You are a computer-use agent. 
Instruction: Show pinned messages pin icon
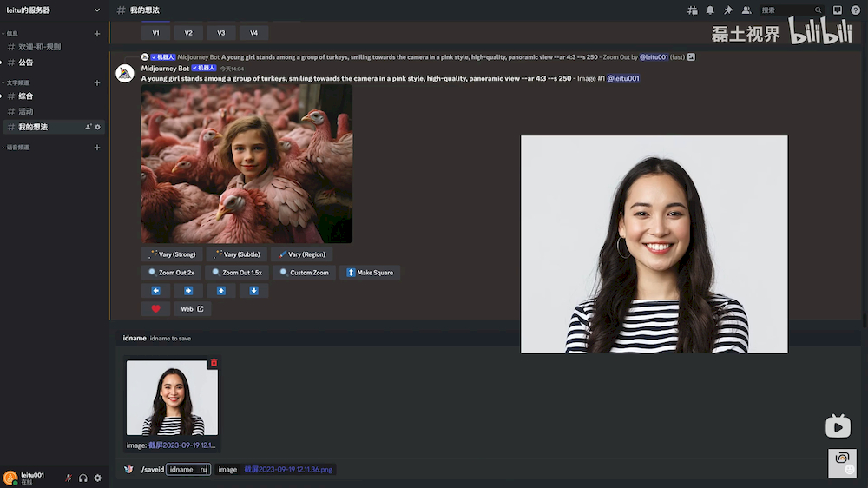coord(728,10)
